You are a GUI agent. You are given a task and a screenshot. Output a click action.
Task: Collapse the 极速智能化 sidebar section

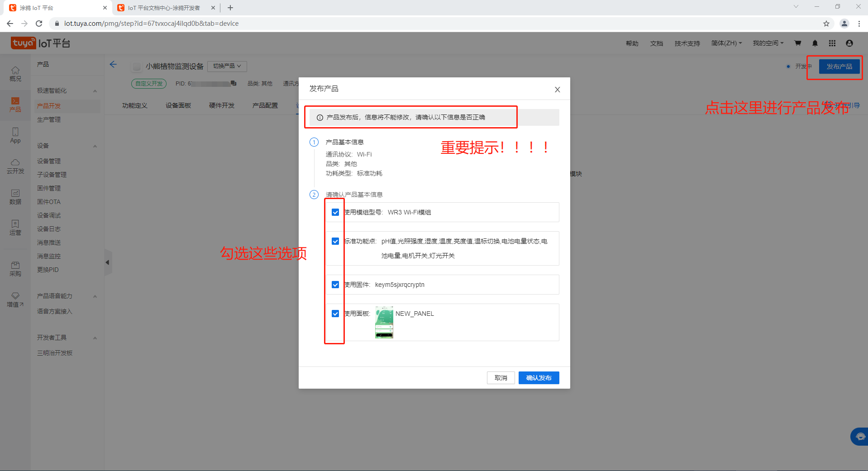pos(95,91)
